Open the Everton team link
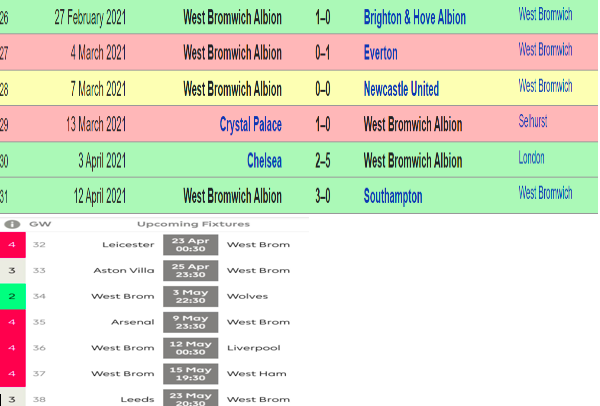The image size is (600, 406). point(380,53)
